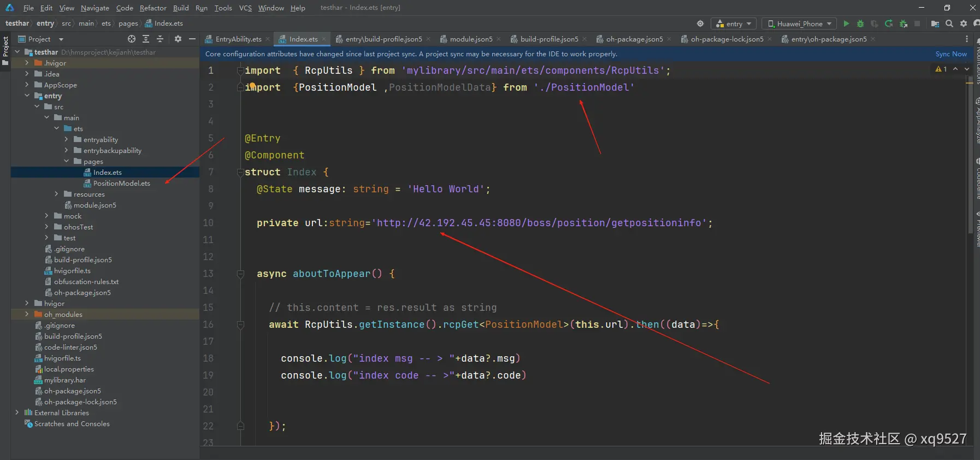Click the green reload arrow icon
Image resolution: width=980 pixels, height=460 pixels.
(889, 23)
